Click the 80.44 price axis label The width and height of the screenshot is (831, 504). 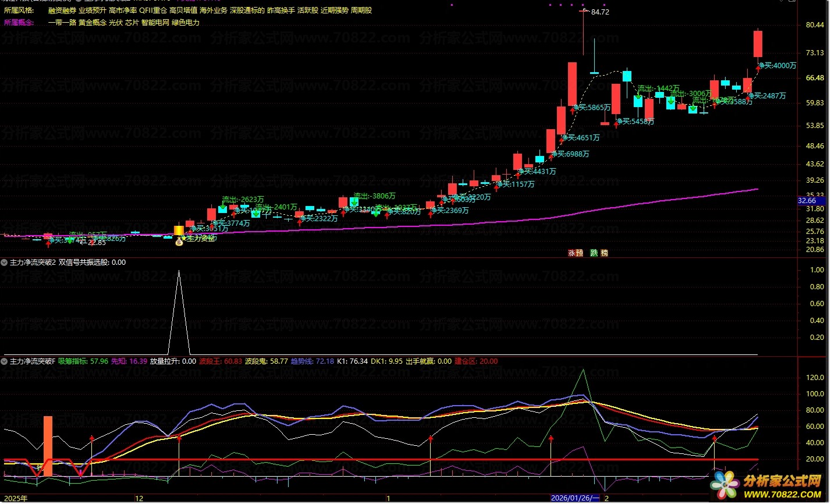point(815,25)
